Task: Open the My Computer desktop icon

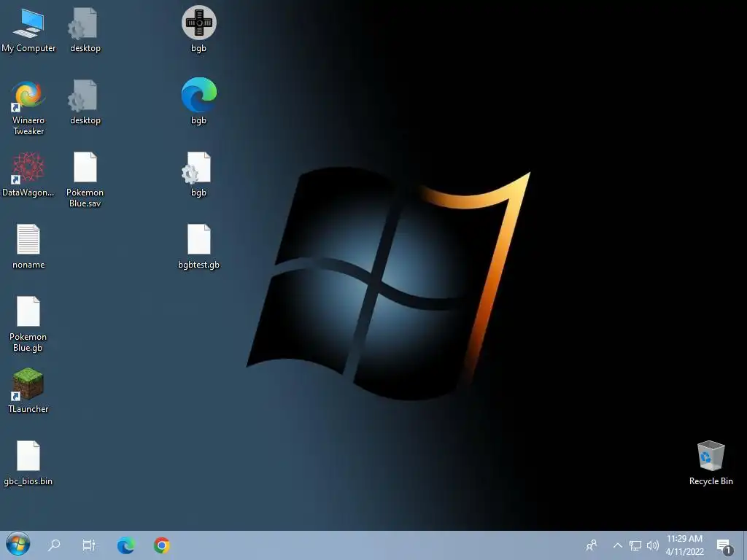Action: (x=28, y=29)
